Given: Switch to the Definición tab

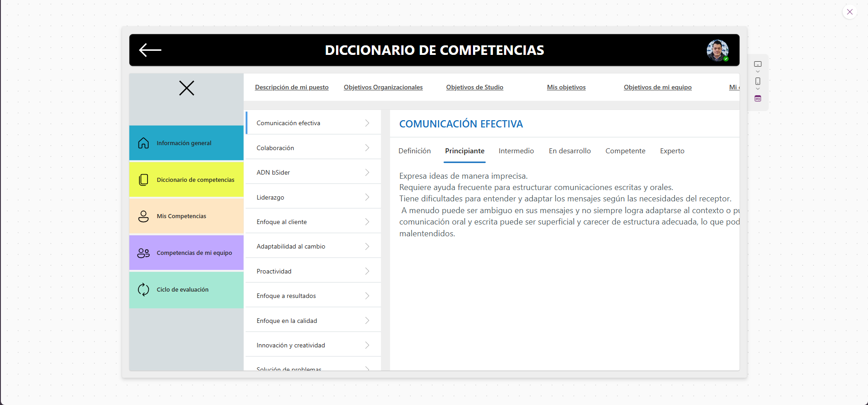Looking at the screenshot, I should click(x=414, y=151).
